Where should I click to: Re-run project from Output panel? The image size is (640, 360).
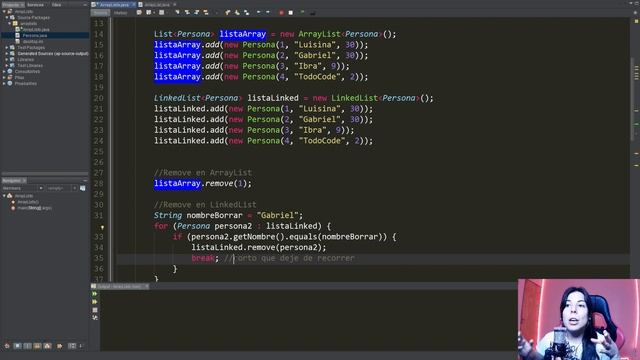(x=95, y=294)
